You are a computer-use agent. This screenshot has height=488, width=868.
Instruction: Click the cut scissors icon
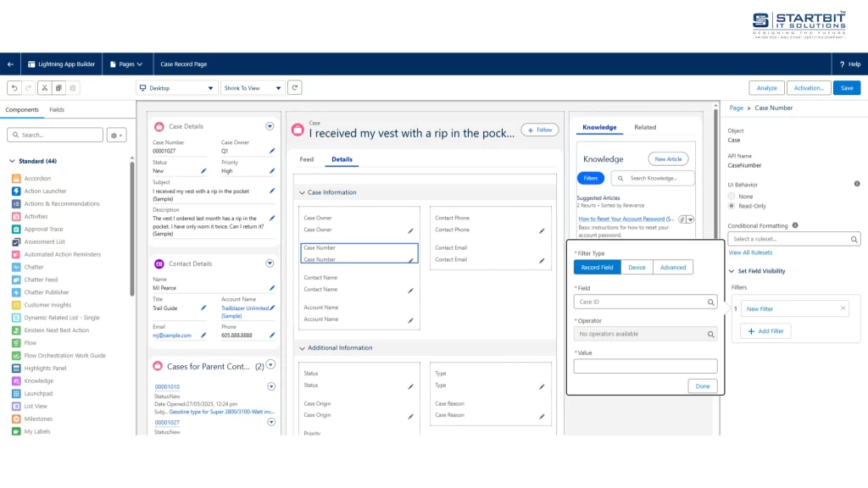pos(45,88)
